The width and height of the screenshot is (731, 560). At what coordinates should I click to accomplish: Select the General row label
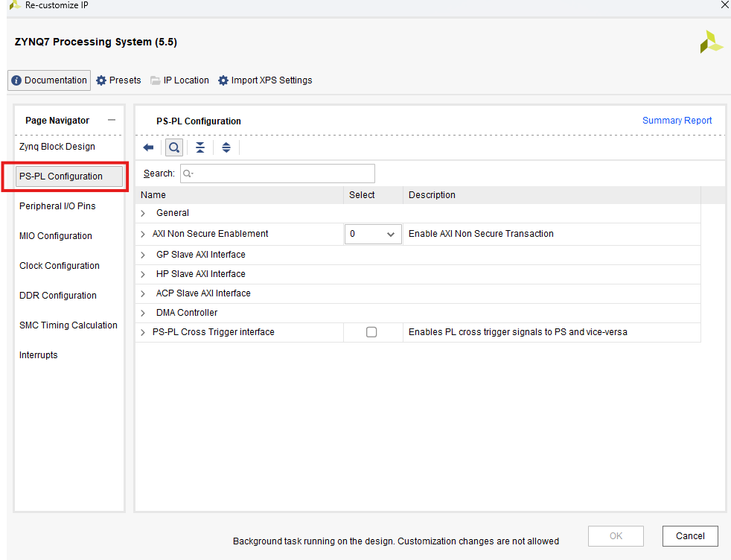[173, 213]
